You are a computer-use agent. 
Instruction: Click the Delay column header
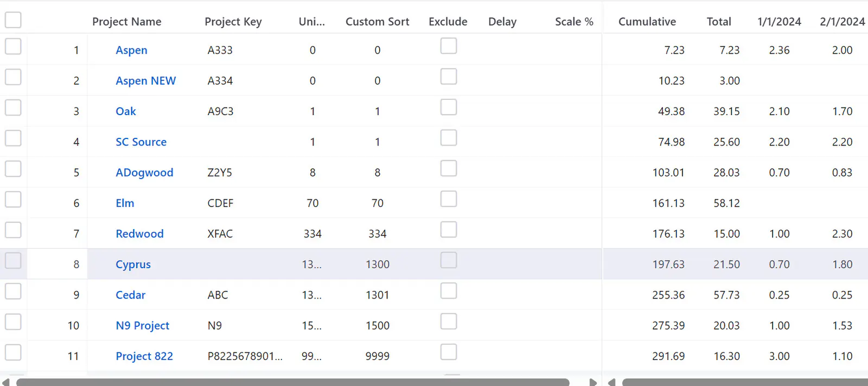click(x=502, y=22)
